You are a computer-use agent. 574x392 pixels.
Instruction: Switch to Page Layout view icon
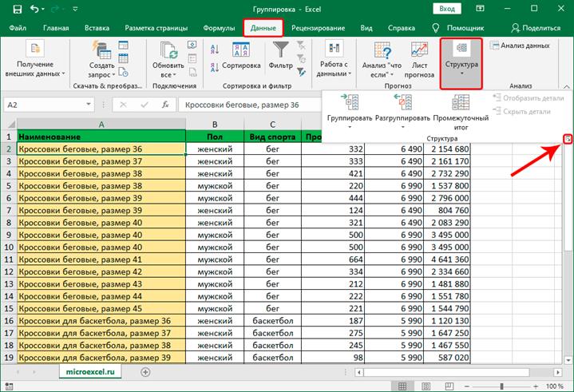point(426,386)
